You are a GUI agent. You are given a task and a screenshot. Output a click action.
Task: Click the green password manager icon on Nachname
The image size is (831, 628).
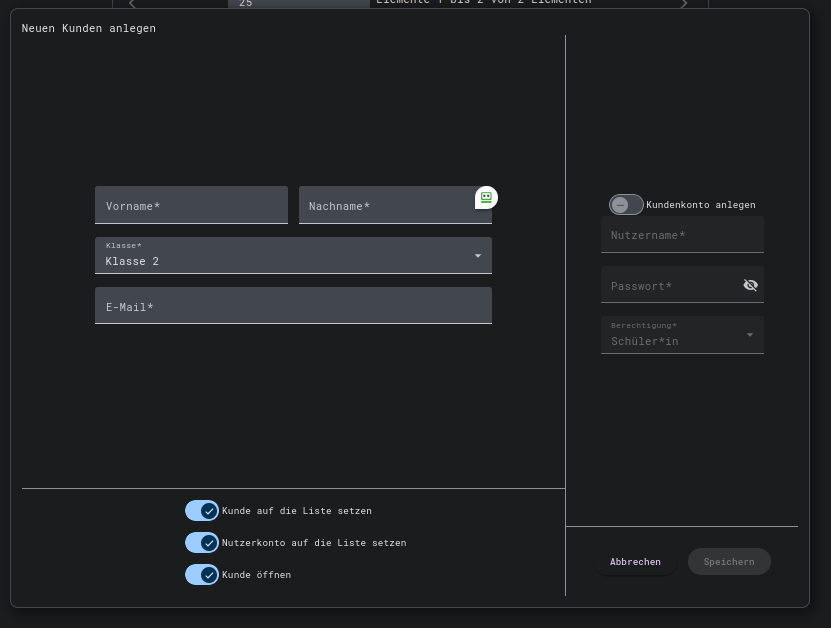[486, 197]
